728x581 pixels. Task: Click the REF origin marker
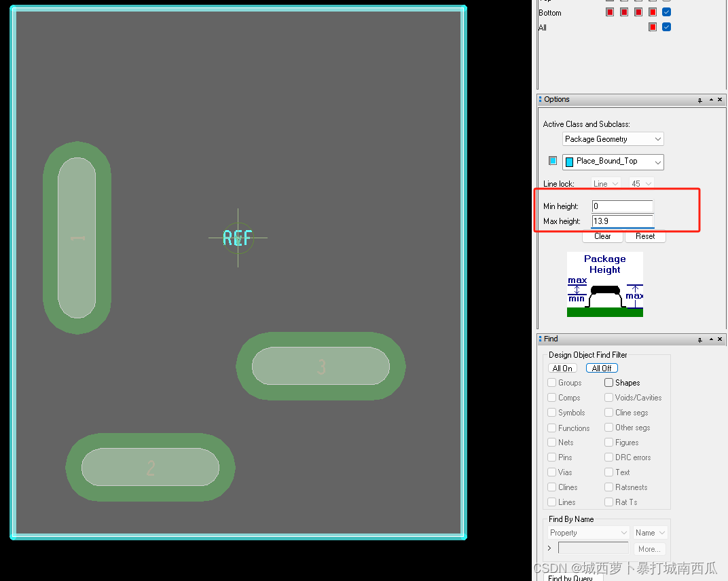(x=238, y=238)
